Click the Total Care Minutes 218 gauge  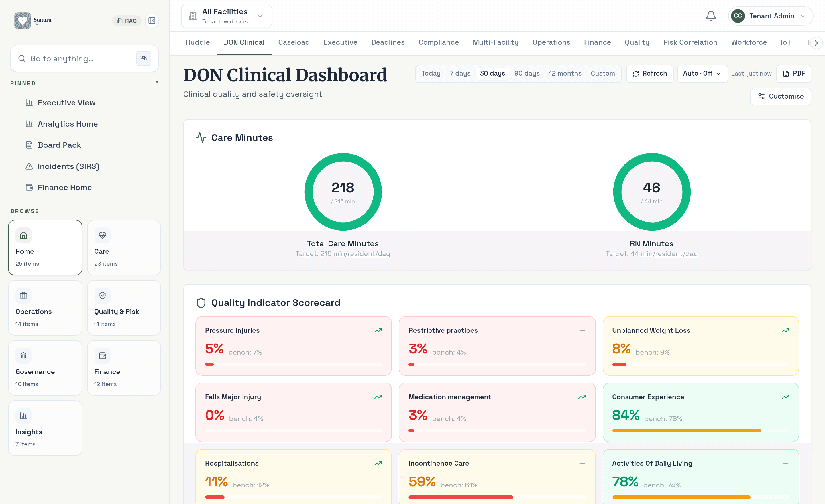(343, 192)
